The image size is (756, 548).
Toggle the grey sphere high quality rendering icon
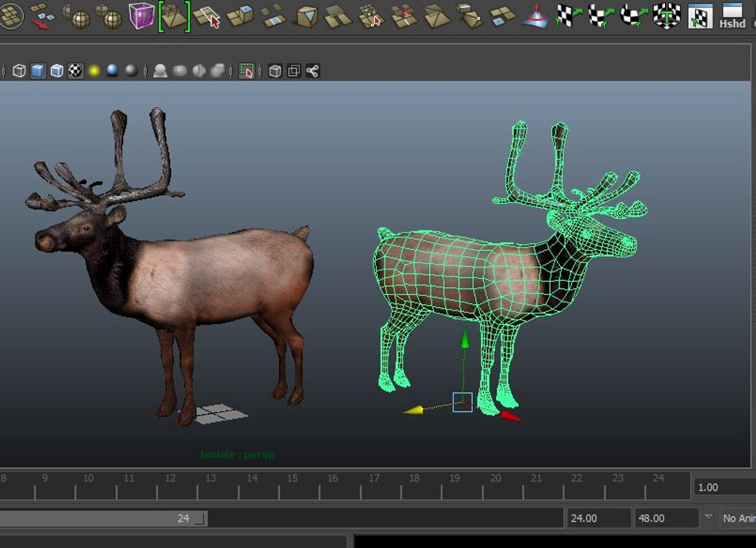[131, 71]
